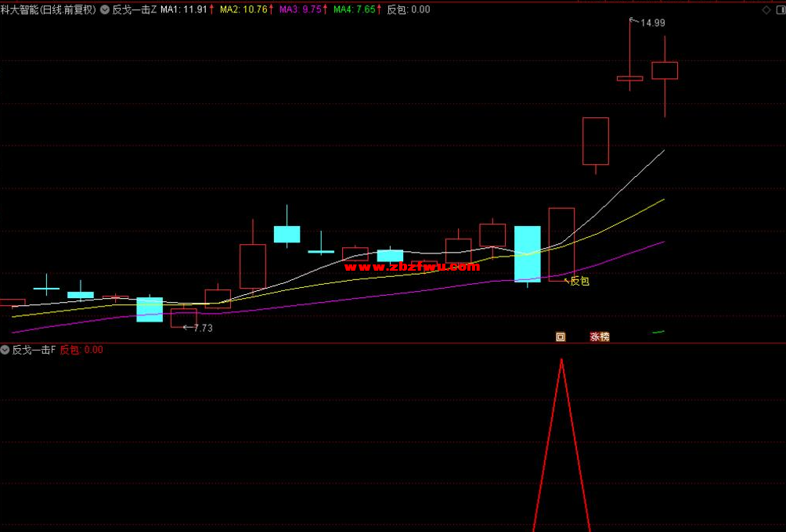The width and height of the screenshot is (786, 532).
Task: Click the 反包 0.00 value in main chart header
Action: (409, 10)
